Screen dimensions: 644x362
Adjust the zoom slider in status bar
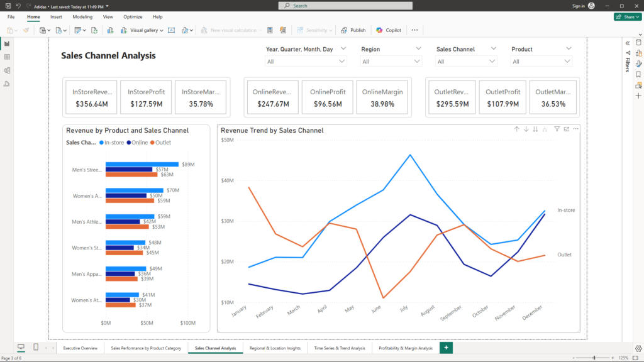click(x=594, y=358)
